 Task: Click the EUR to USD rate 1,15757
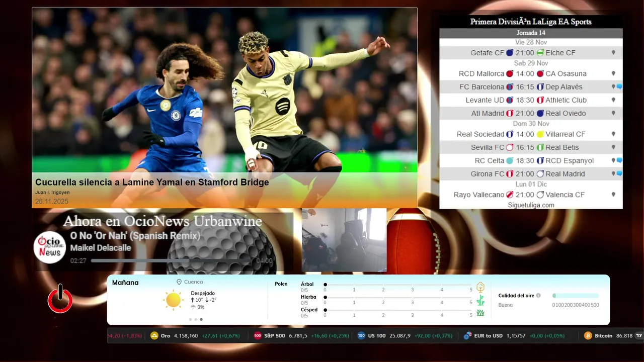click(516, 336)
